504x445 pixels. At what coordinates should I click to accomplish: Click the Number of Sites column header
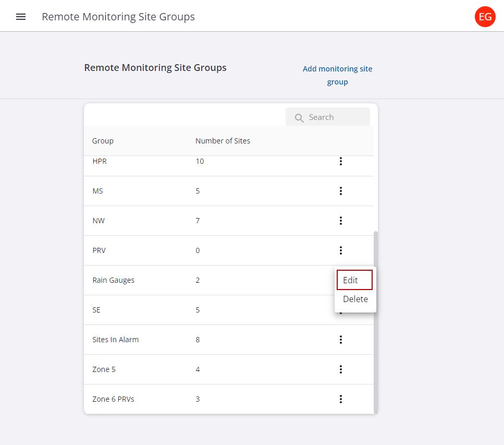(x=223, y=141)
